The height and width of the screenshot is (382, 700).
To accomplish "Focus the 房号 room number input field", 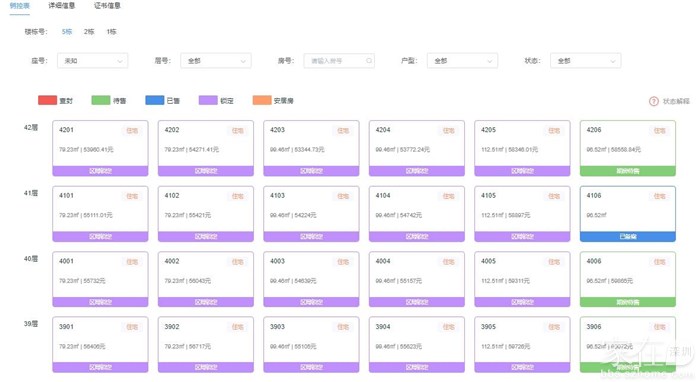I will click(339, 61).
